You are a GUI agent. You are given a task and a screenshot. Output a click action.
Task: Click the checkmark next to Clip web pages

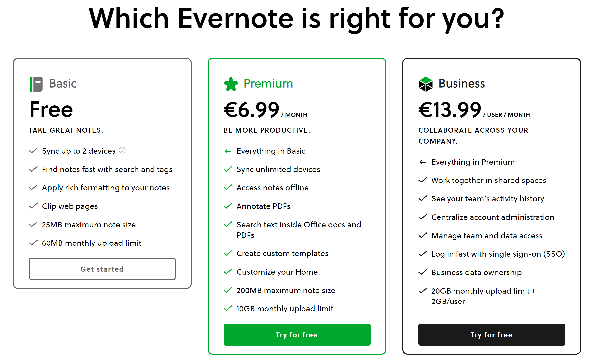33,206
